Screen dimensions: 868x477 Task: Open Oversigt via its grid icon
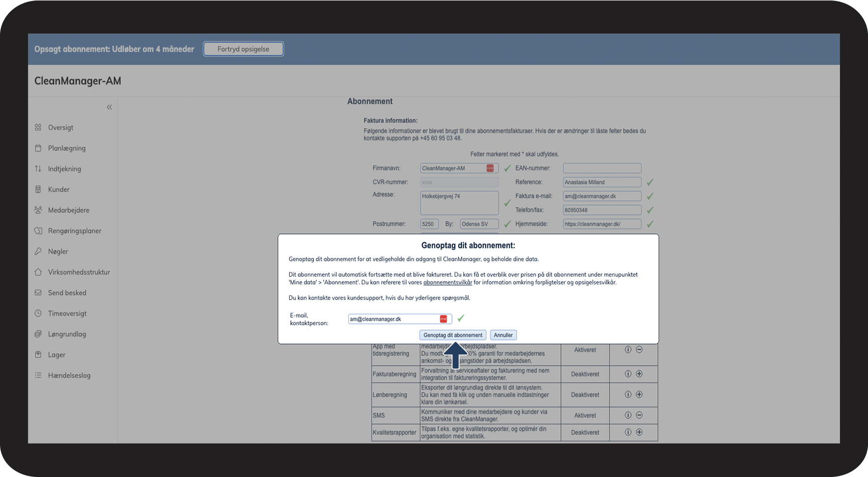38,127
